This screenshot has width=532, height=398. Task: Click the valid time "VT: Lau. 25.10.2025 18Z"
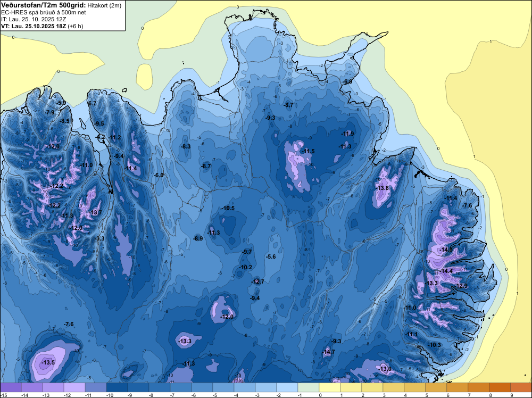click(34, 26)
